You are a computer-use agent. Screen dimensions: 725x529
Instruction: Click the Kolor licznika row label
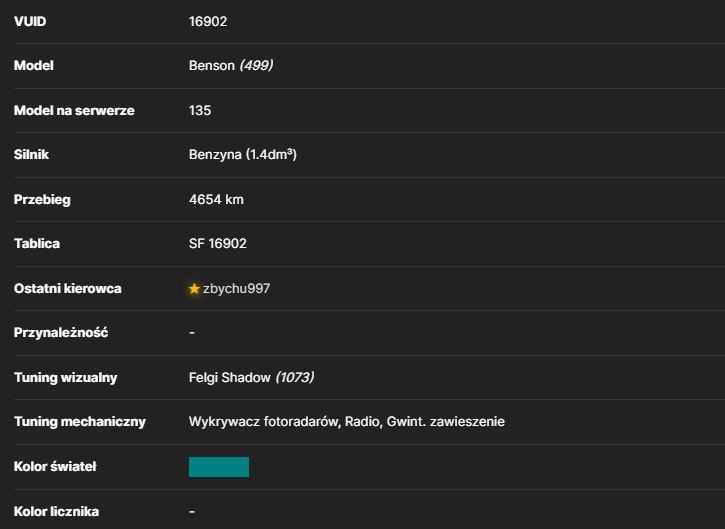coord(56,511)
